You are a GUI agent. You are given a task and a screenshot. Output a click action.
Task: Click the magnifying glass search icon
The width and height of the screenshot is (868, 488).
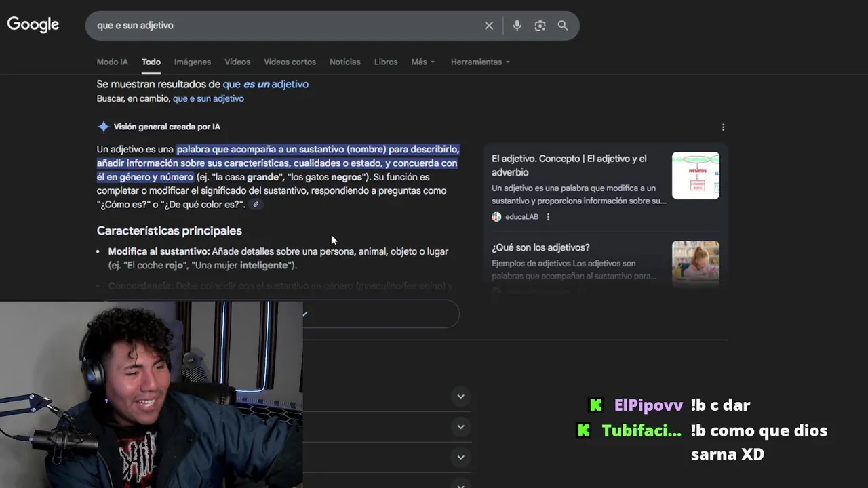[x=563, y=26]
